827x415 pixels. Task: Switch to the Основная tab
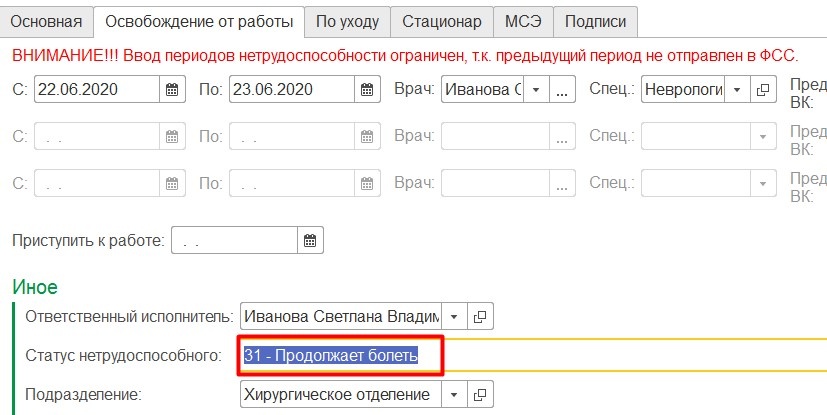tap(46, 21)
